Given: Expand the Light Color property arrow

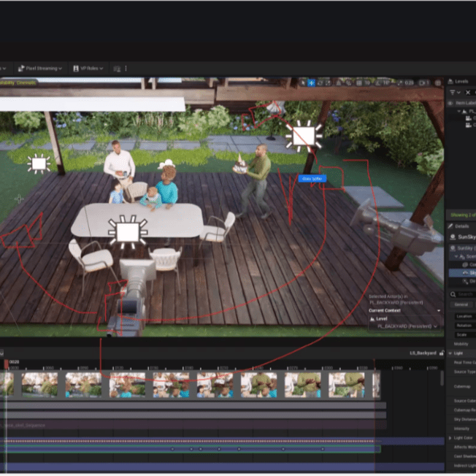Looking at the screenshot, I should click(x=450, y=438).
